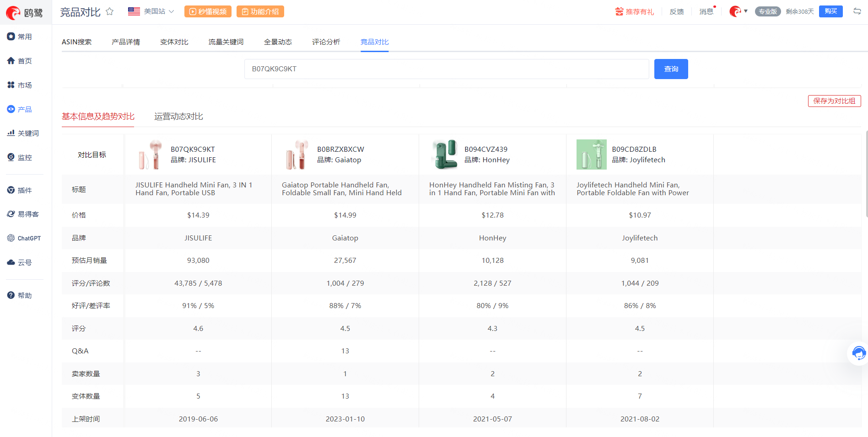Image resolution: width=868 pixels, height=437 pixels.
Task: Click the HonHey product thumbnail
Action: point(445,155)
